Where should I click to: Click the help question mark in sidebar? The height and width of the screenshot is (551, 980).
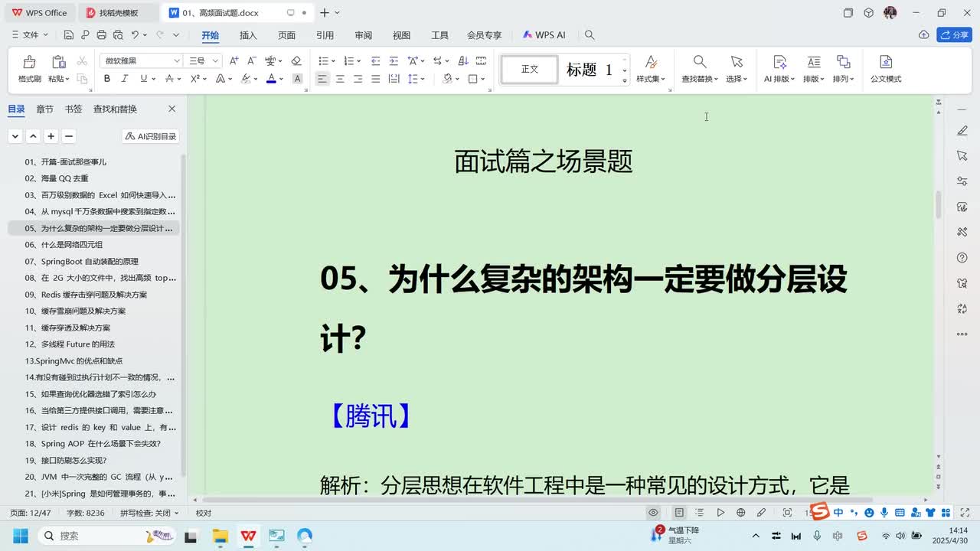click(962, 257)
